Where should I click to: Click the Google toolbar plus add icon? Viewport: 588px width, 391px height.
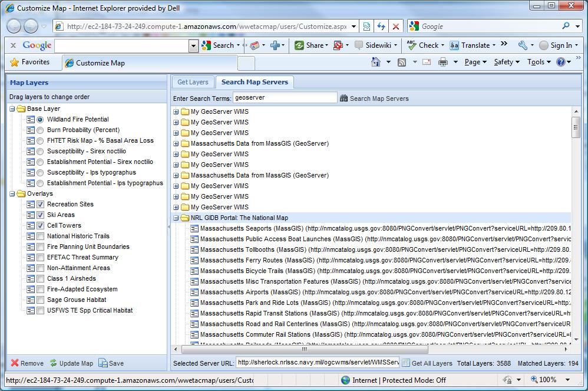tap(275, 45)
